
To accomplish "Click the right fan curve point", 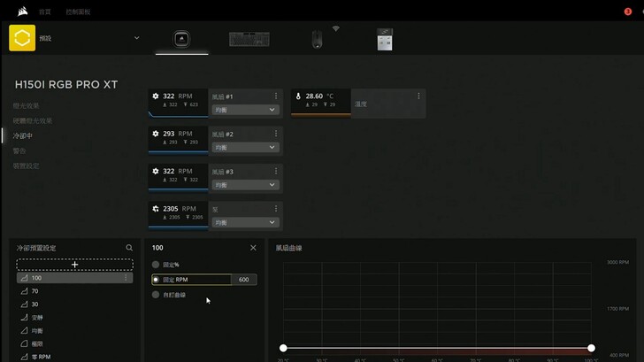I will pos(591,348).
